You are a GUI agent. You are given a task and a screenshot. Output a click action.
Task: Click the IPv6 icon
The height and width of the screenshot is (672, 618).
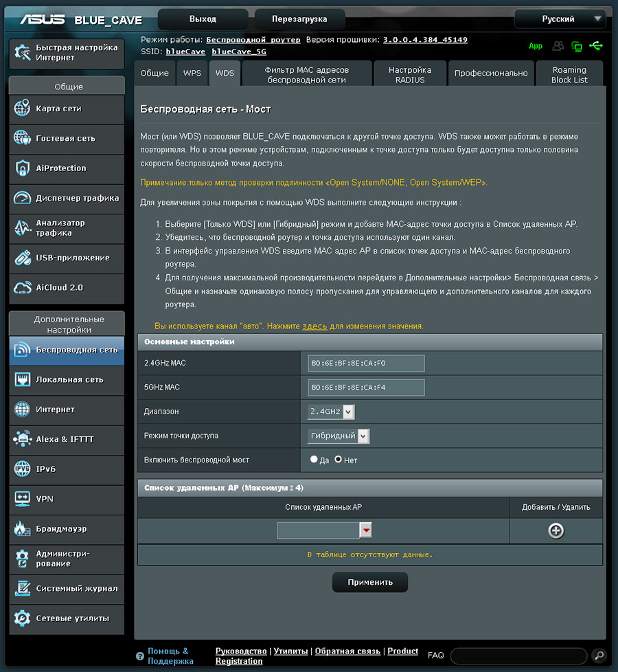tap(22, 469)
